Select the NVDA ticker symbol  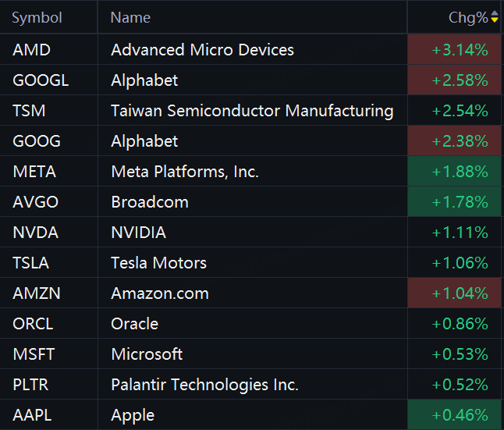pos(36,233)
